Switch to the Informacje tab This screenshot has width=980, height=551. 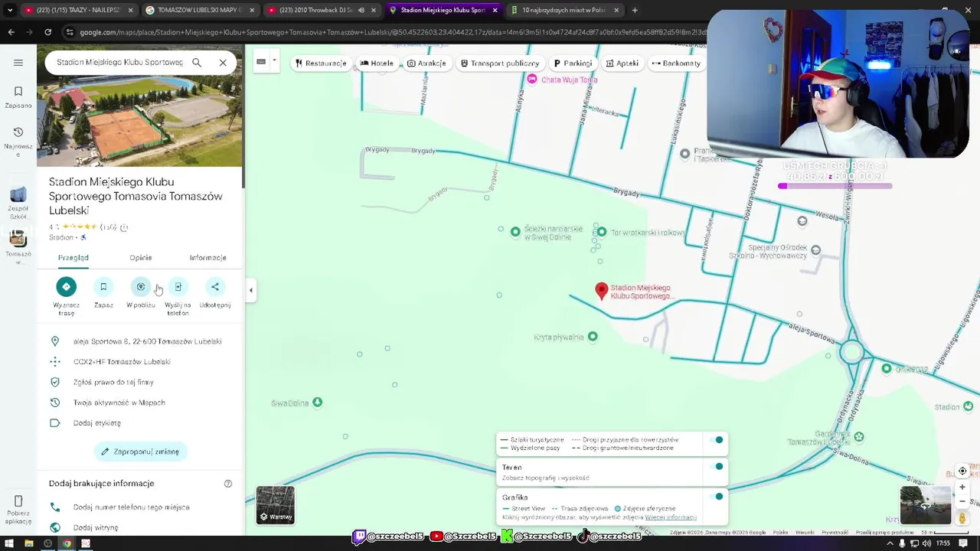[208, 258]
